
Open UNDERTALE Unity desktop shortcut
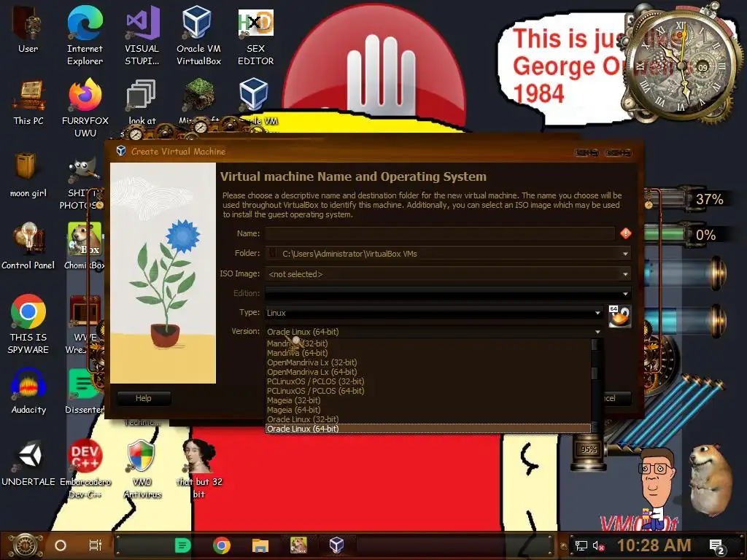pos(28,463)
